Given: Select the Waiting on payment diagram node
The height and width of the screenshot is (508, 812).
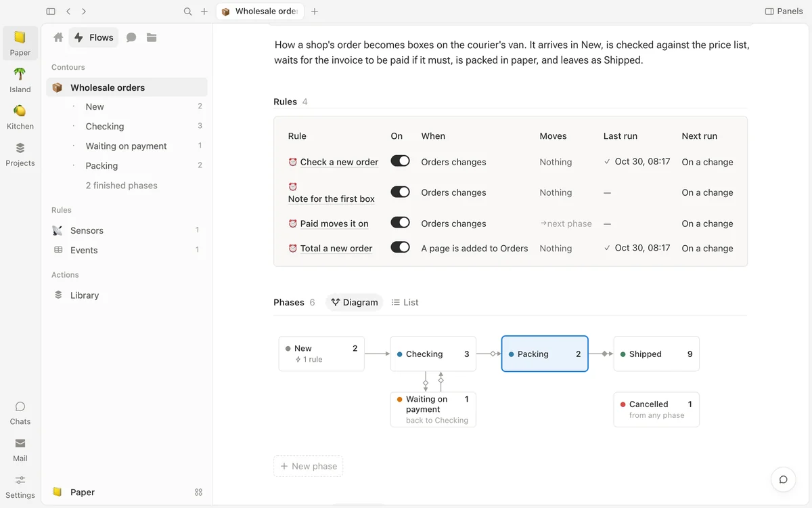Looking at the screenshot, I should (x=433, y=410).
